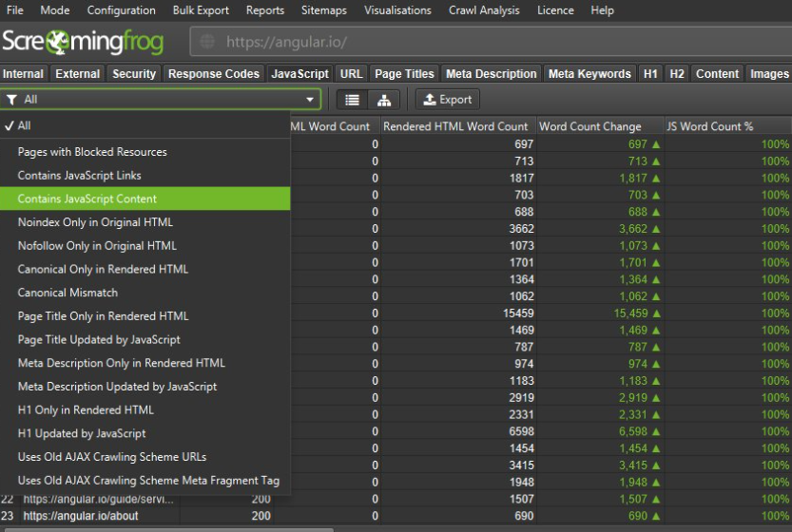Open the Visualisations menu
Viewport: 792px width, 532px height.
(x=397, y=10)
